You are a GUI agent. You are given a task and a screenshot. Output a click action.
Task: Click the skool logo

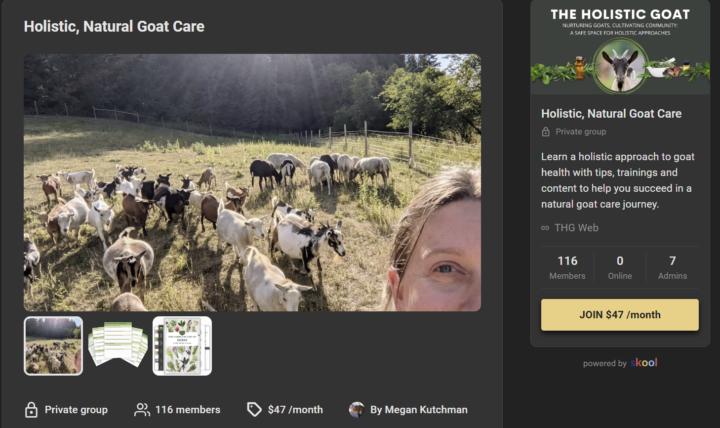click(644, 363)
